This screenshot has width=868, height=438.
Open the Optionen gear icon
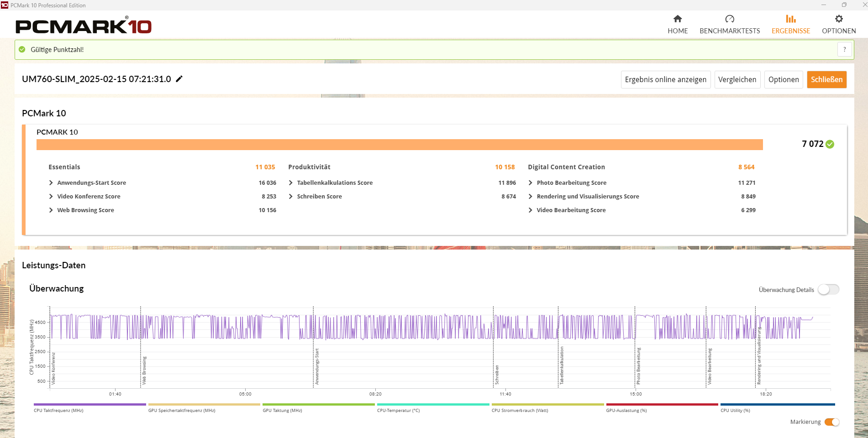[x=839, y=19]
